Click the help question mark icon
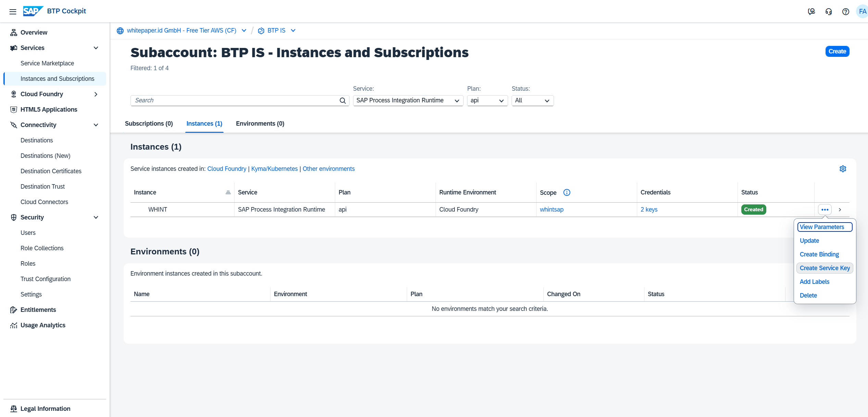Viewport: 868px width, 417px height. coord(845,12)
